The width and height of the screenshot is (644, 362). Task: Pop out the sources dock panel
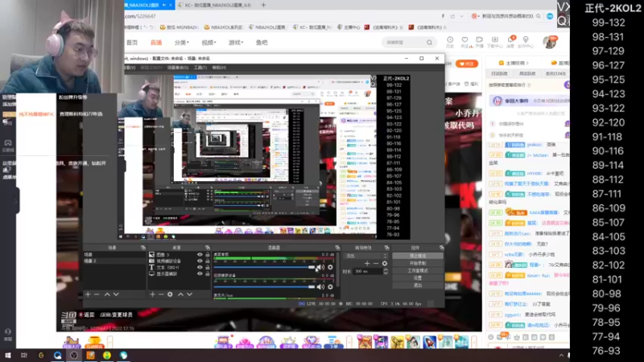coord(208,248)
